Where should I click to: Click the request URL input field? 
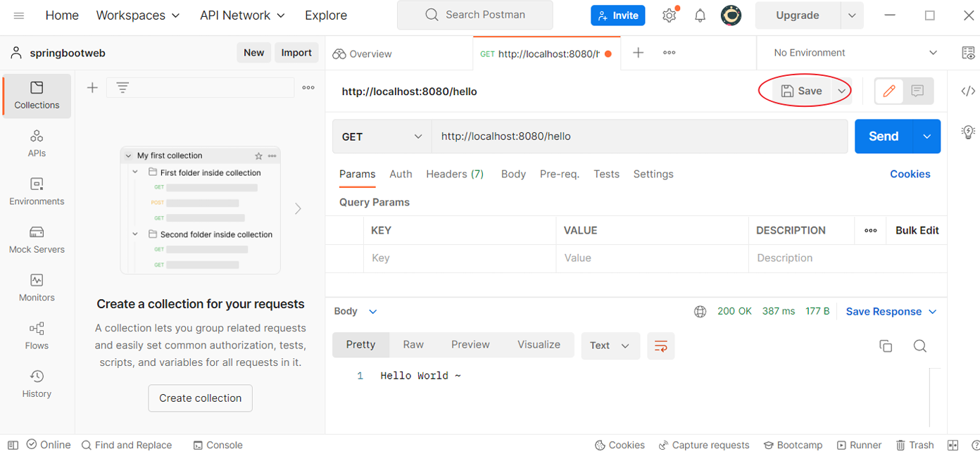pos(640,137)
